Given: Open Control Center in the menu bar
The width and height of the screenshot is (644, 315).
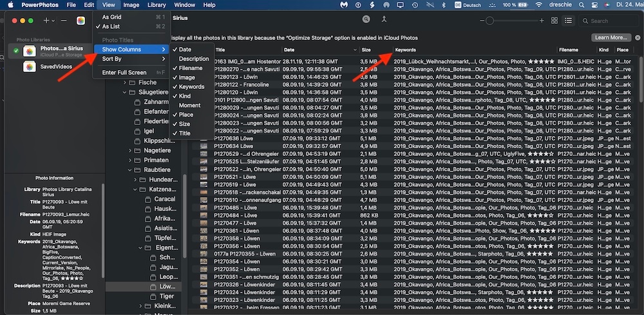Looking at the screenshot, I should pyautogui.click(x=594, y=5).
